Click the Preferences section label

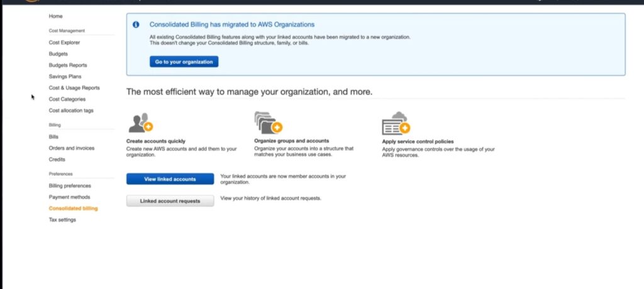click(60, 174)
